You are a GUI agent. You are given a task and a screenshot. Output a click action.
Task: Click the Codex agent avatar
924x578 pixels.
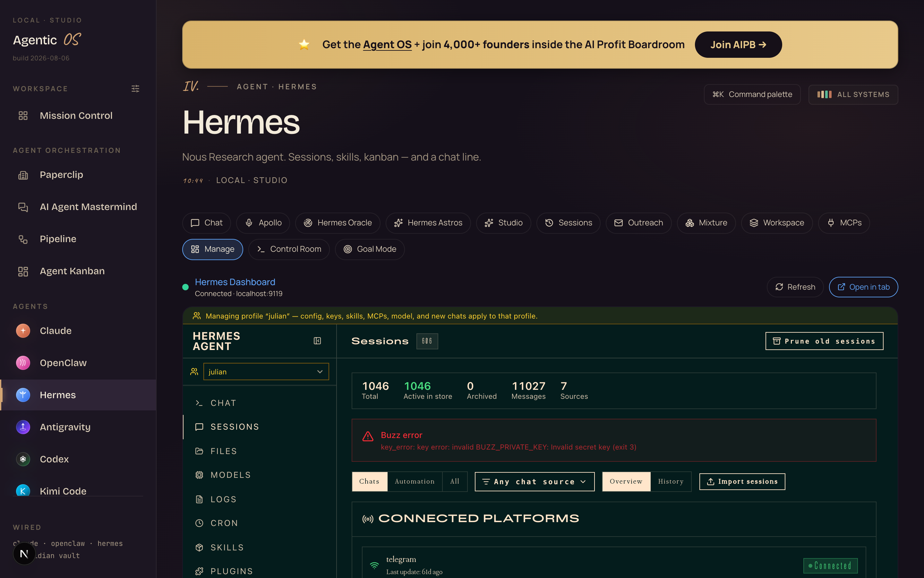pos(23,459)
